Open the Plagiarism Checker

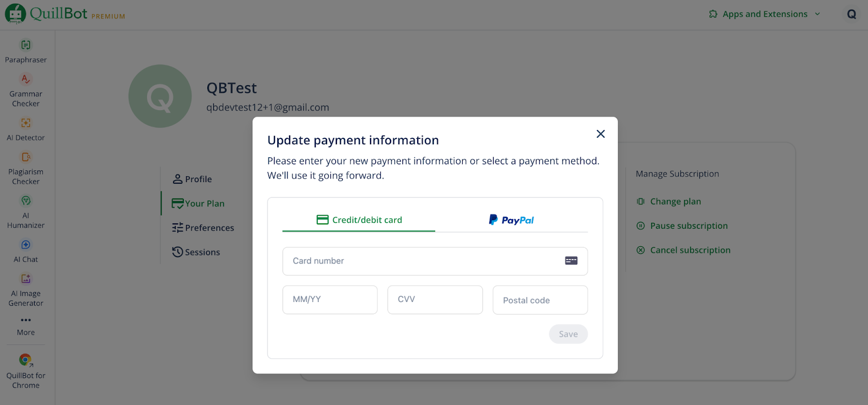[25, 169]
